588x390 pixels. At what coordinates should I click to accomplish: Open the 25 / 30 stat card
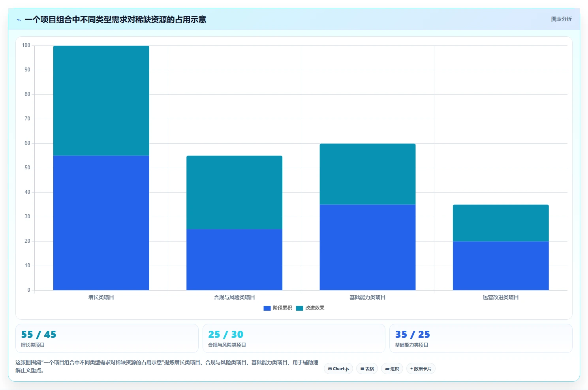coord(294,338)
